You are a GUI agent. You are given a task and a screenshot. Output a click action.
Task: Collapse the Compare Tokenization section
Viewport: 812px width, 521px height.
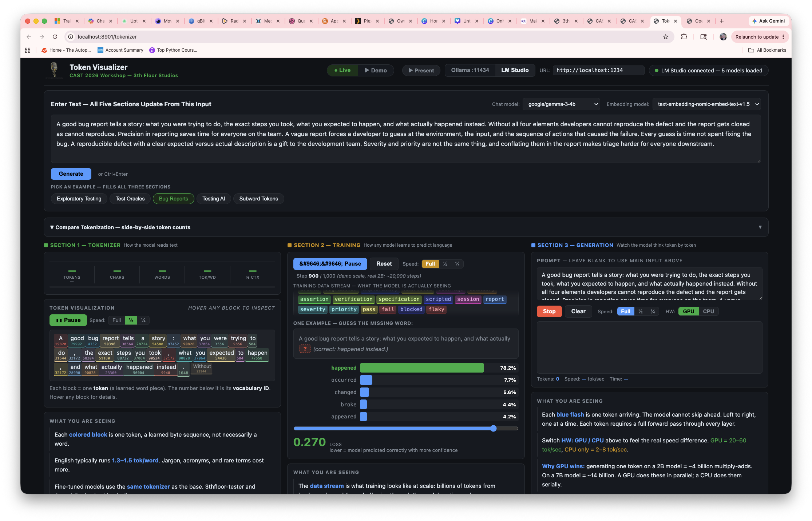point(120,227)
